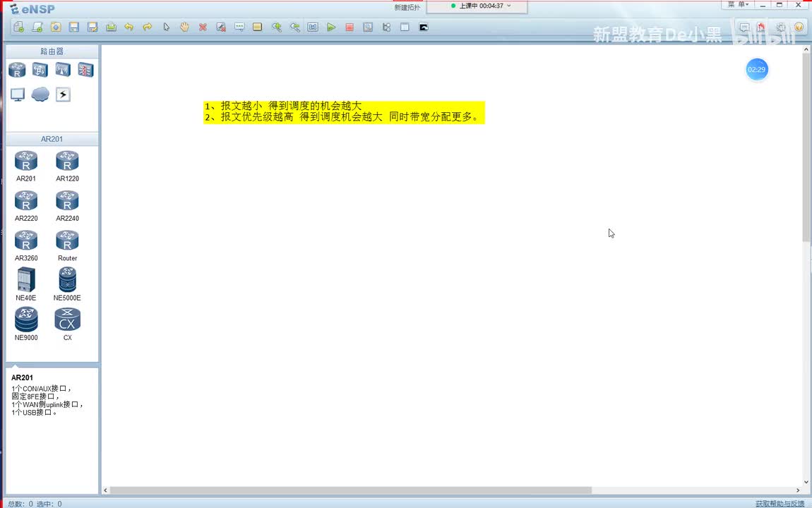Image resolution: width=812 pixels, height=508 pixels.
Task: Select the AR2220 router model
Action: click(x=26, y=205)
